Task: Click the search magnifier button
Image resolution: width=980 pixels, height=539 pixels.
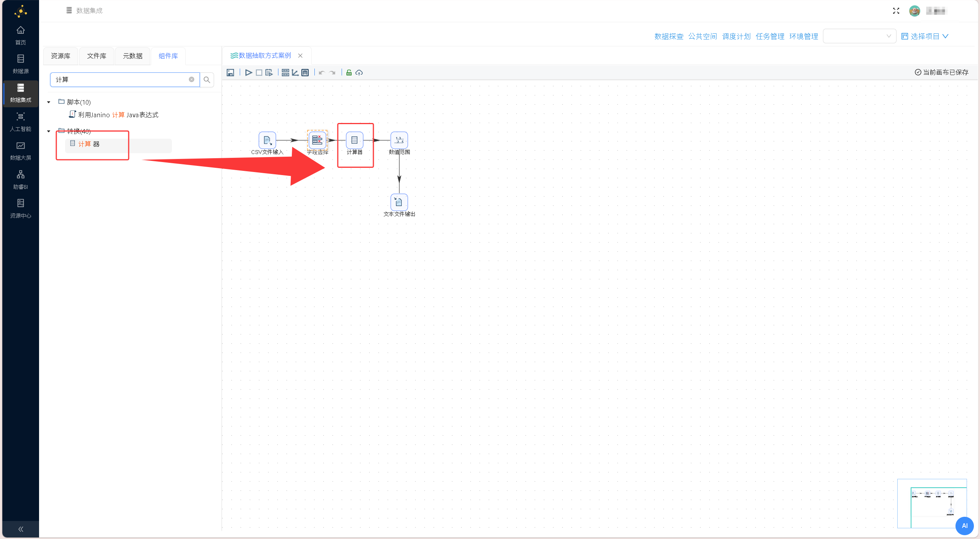Action: point(207,80)
